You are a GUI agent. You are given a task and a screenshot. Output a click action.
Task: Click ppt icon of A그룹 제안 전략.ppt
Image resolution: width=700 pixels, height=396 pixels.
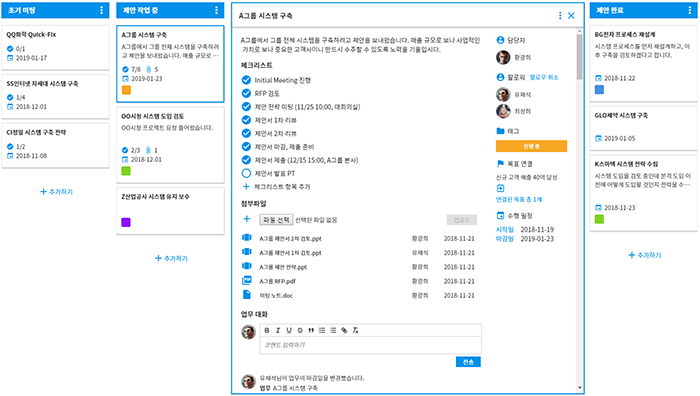246,267
